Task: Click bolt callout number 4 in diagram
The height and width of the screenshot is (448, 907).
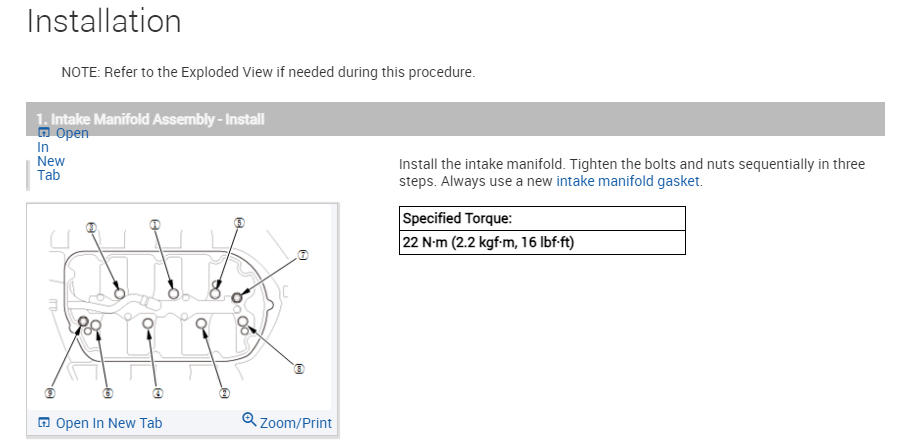Action: pyautogui.click(x=157, y=392)
